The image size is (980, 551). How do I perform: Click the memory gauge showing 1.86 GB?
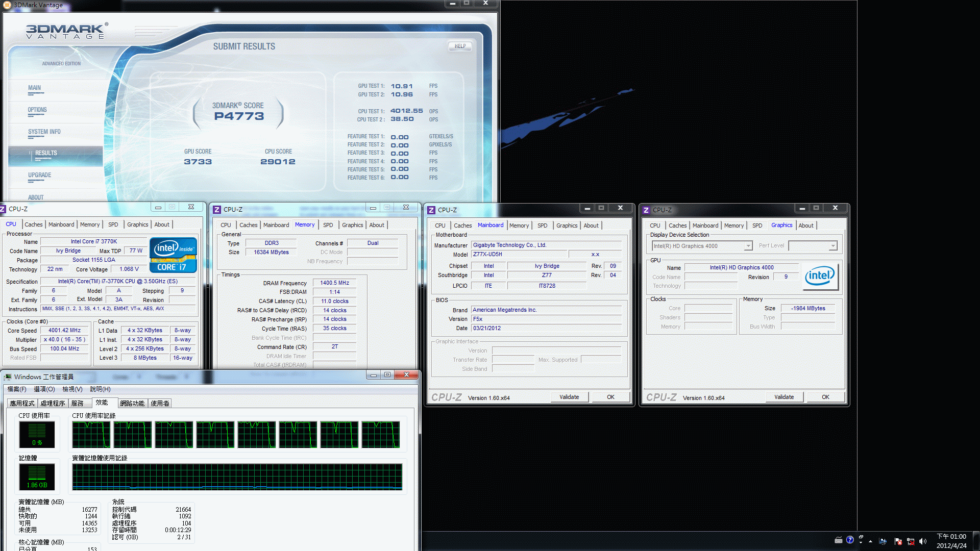[37, 477]
